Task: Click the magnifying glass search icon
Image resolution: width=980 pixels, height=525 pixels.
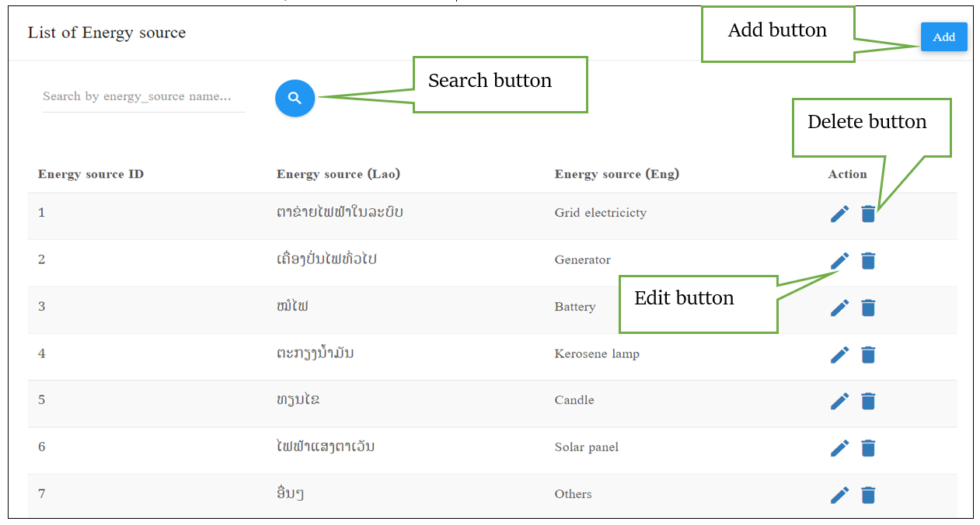Action: (x=295, y=98)
